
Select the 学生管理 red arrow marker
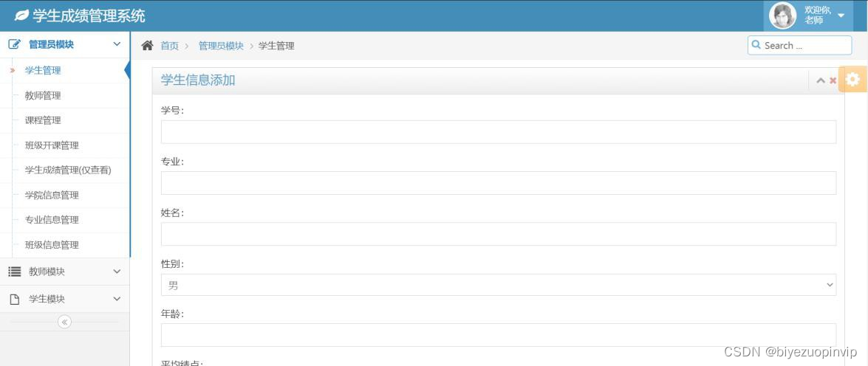(12, 70)
